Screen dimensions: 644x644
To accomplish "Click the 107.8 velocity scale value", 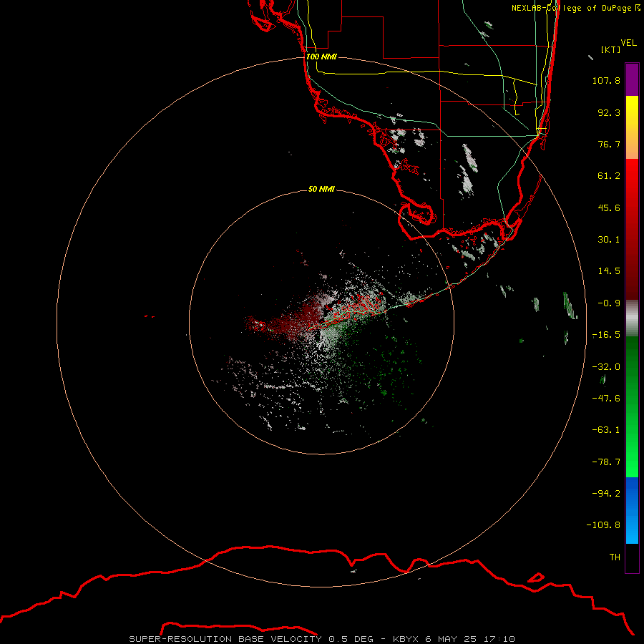I will pyautogui.click(x=606, y=80).
